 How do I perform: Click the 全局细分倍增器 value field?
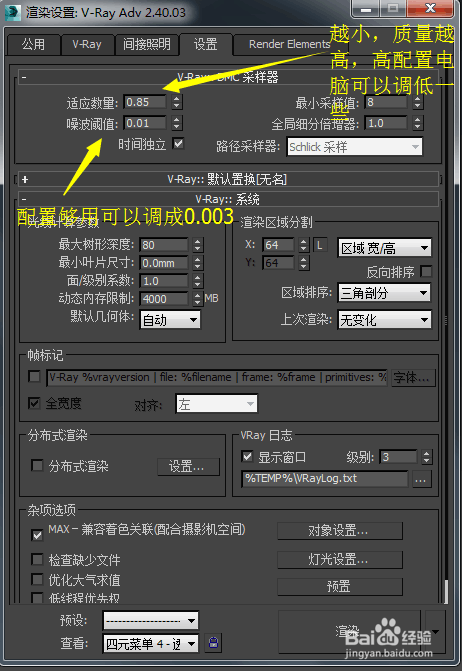pos(386,123)
